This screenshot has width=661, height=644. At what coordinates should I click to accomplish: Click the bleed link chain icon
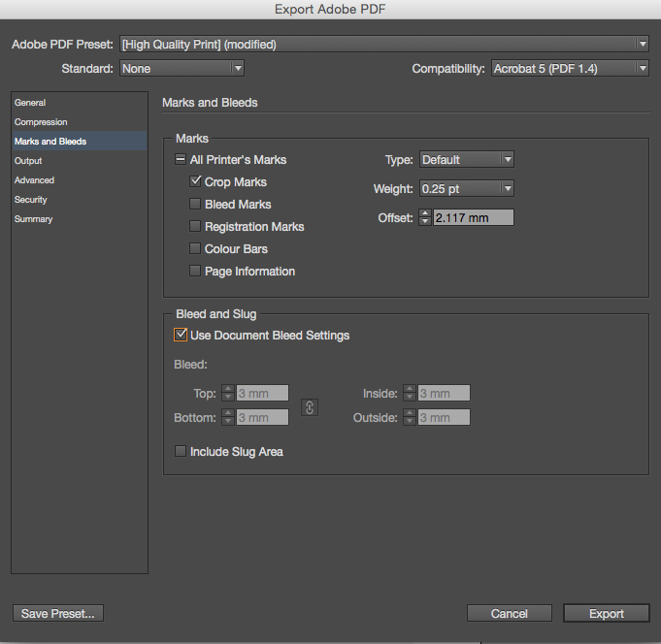310,407
